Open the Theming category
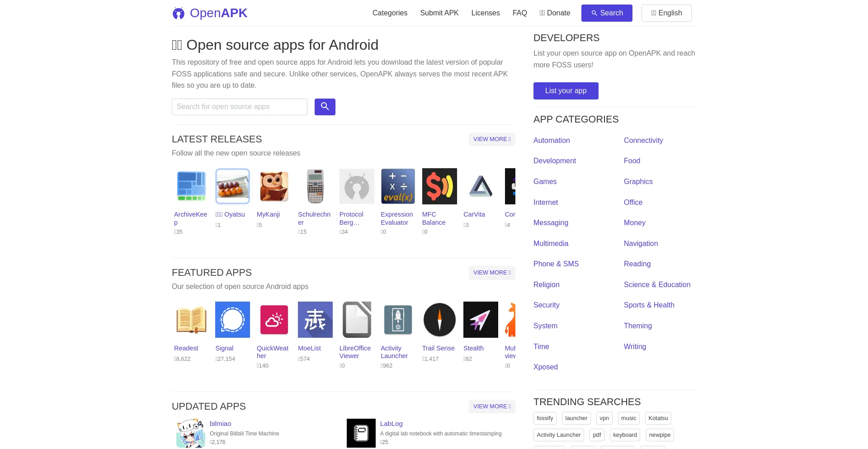 (638, 326)
